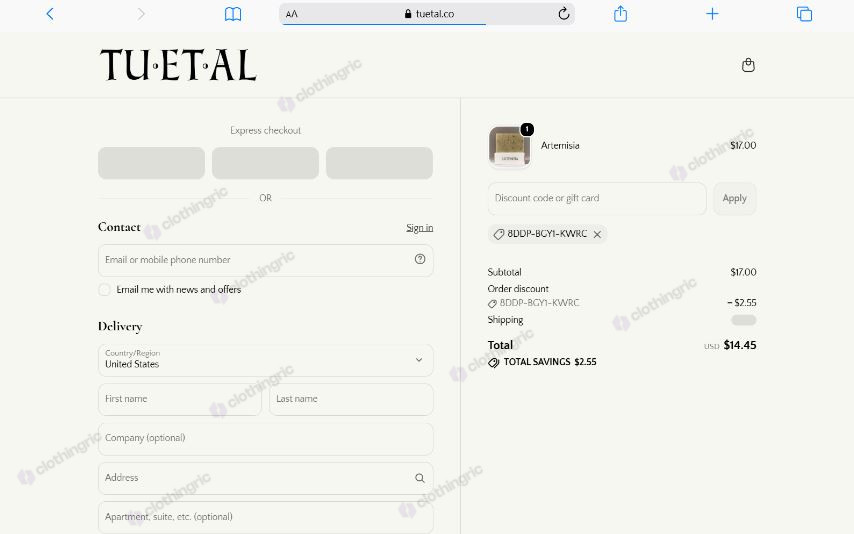This screenshot has height=534, width=854.
Task: Open the AA reader text-size menu
Action: tap(291, 14)
